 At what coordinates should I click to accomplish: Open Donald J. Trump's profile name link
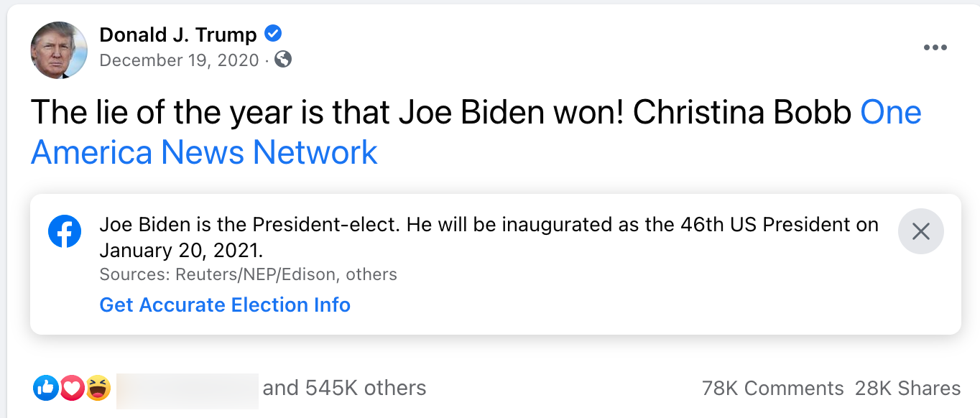[178, 33]
